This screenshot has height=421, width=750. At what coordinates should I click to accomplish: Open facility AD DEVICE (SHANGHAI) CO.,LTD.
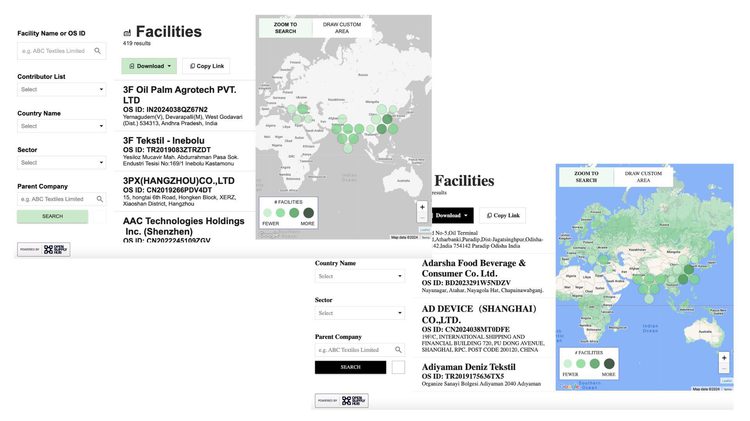tap(479, 314)
